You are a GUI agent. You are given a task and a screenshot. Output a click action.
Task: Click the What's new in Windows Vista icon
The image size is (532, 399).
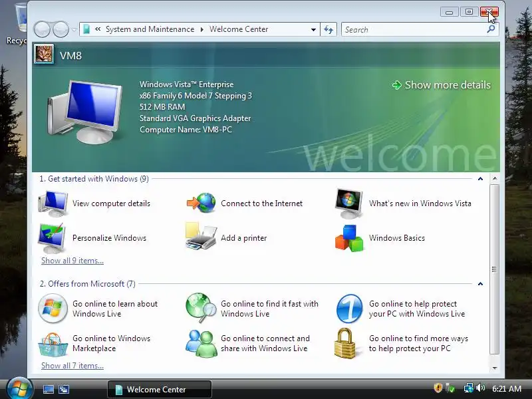point(348,203)
